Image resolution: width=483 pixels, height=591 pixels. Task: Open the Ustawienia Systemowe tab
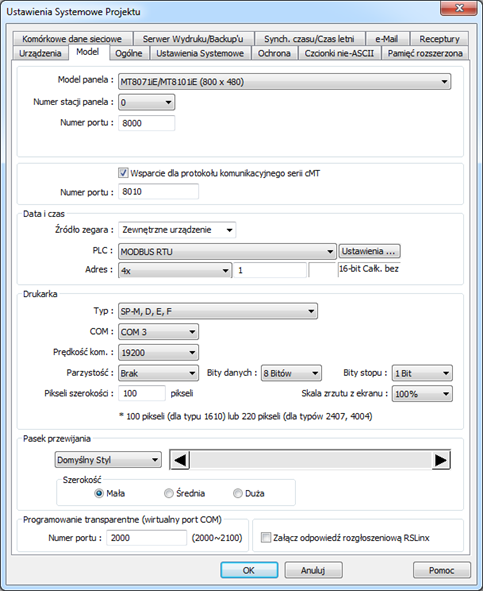[x=200, y=53]
